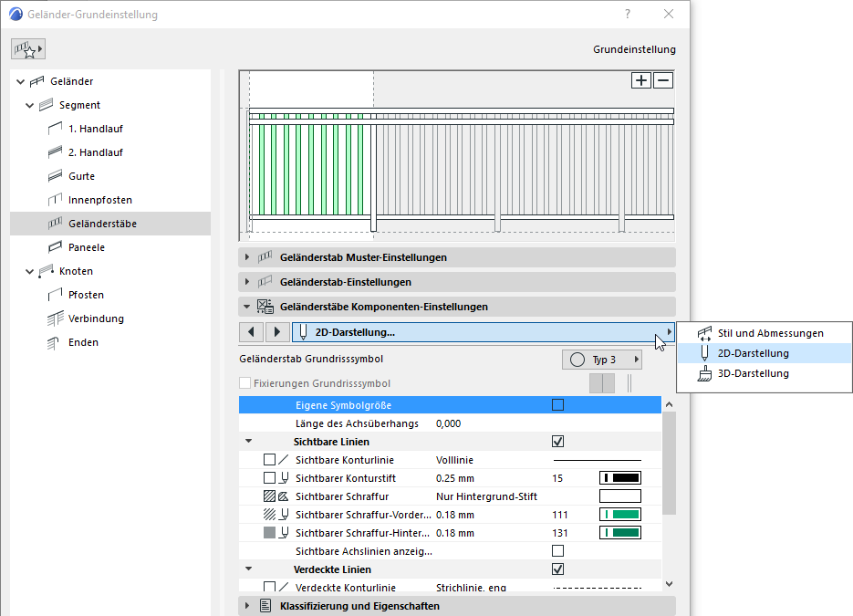853x616 pixels.
Task: Select Verbindung in the tree
Action: 97,318
